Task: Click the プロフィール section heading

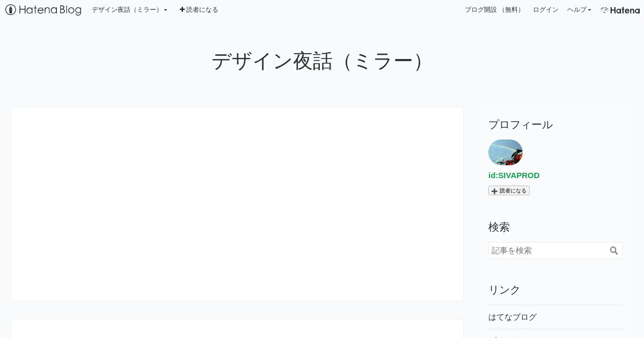Action: [521, 124]
